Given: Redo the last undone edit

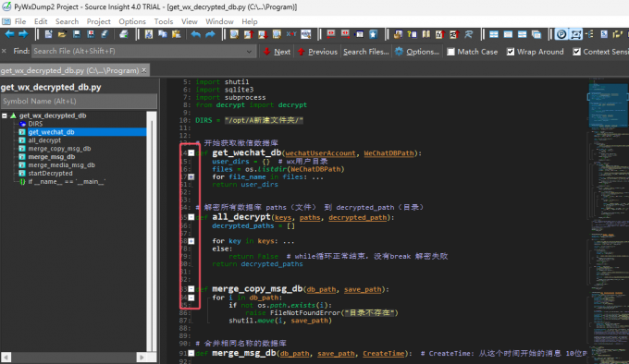Looking at the screenshot, I should pyautogui.click(x=210, y=34).
